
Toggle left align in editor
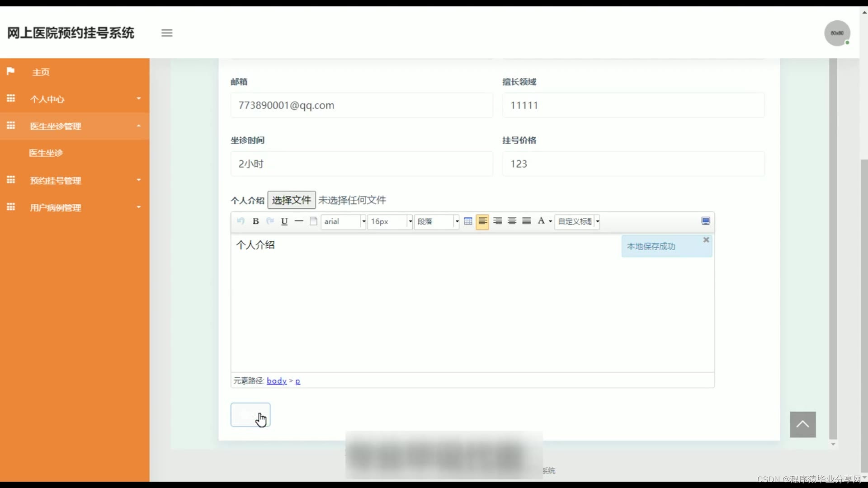[482, 221]
